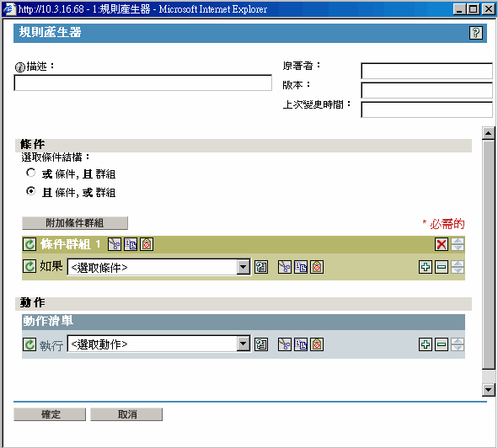Open the <選取條件> dropdown
The height and width of the screenshot is (448, 498).
tap(158, 267)
